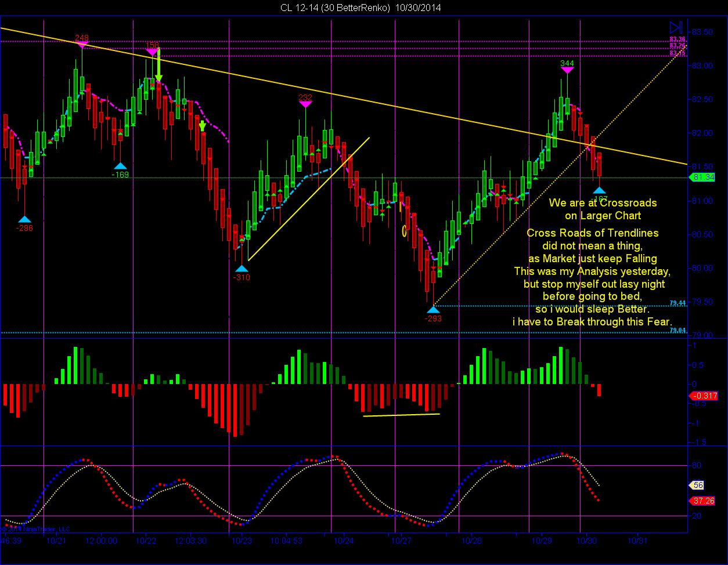Click the large green down arrow near 10/22
Image resolution: width=728 pixels, height=565 pixels.
tap(158, 65)
